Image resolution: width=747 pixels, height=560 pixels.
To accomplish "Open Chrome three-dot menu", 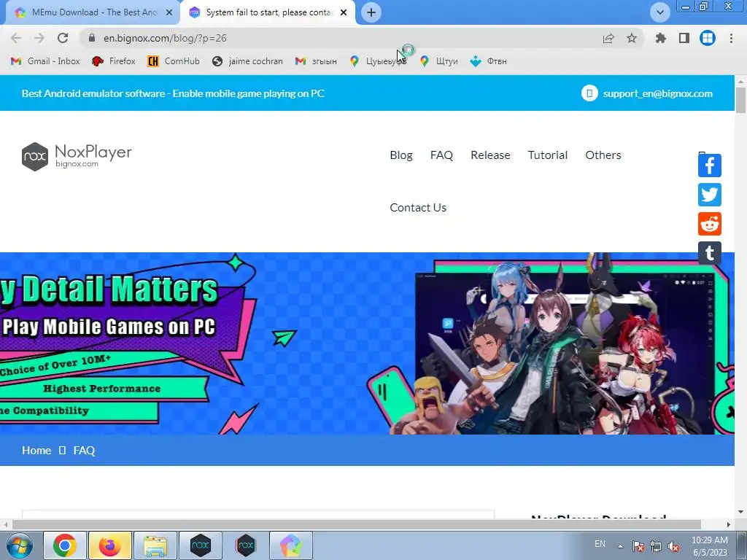I will [x=731, y=38].
